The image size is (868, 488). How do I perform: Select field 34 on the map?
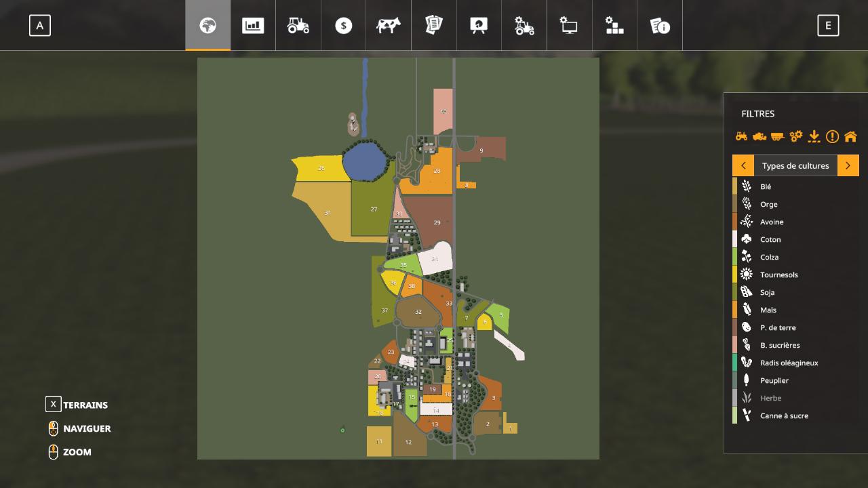point(435,259)
